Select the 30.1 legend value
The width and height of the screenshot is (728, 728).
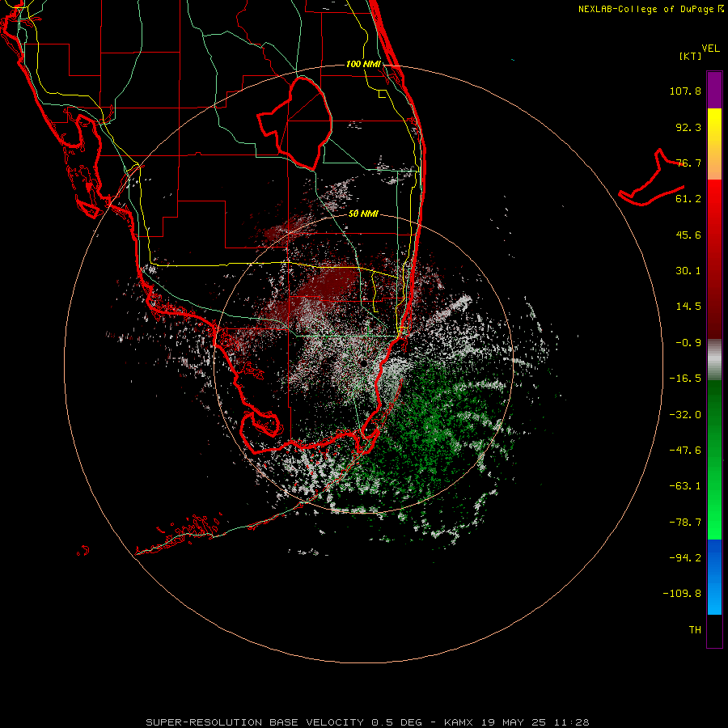[x=688, y=271]
